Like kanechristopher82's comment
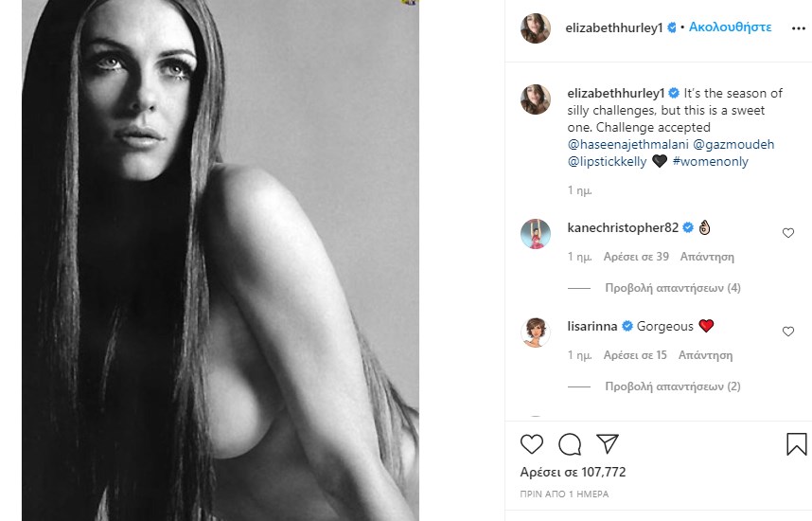This screenshot has height=521, width=812. (788, 233)
